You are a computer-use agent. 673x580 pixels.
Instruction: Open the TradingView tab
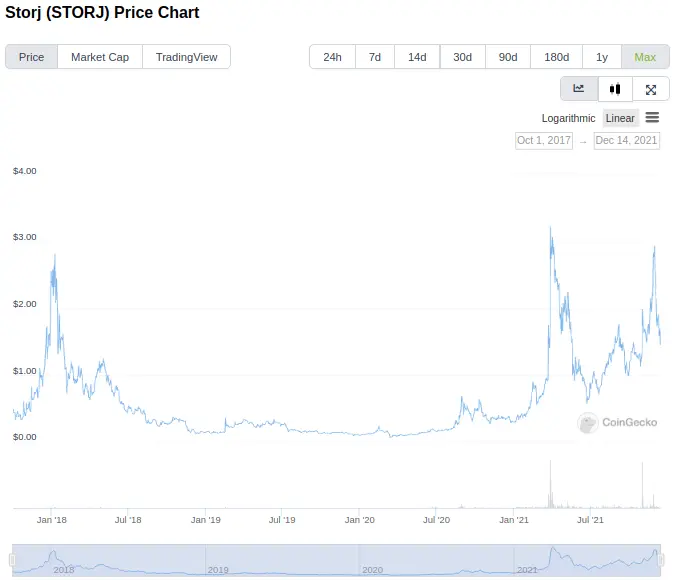(186, 57)
